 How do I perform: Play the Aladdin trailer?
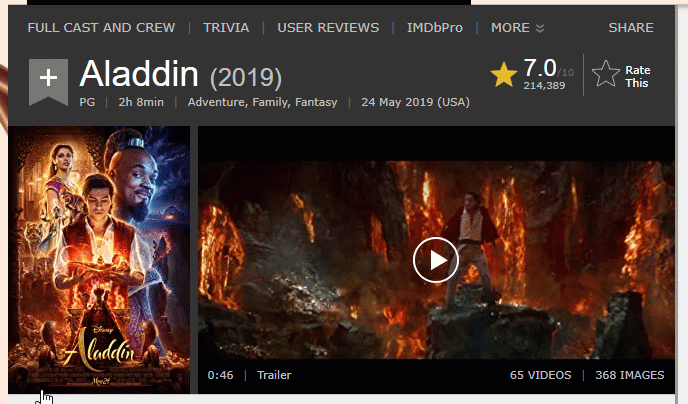click(x=435, y=260)
